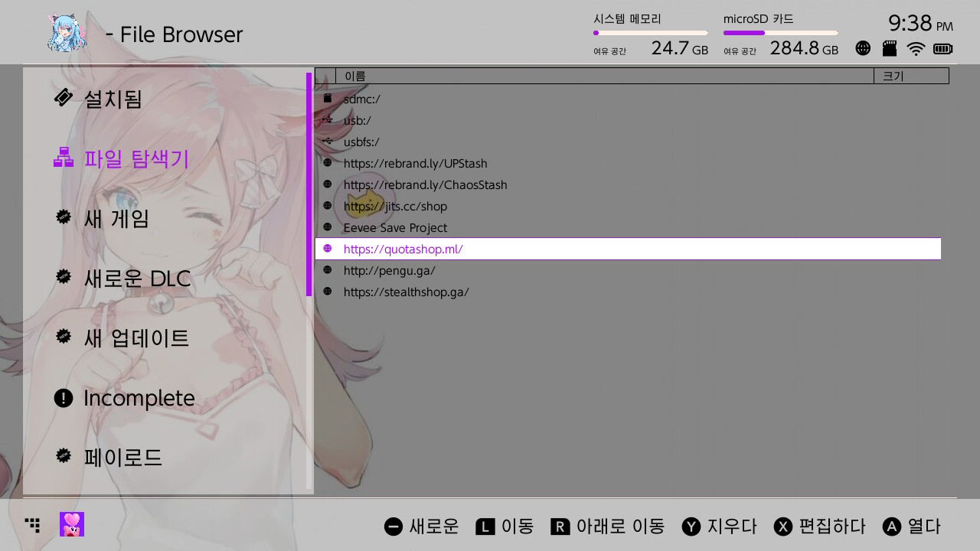The height and width of the screenshot is (551, 980).
Task: Click the 24.7 GB free space value
Action: [679, 48]
